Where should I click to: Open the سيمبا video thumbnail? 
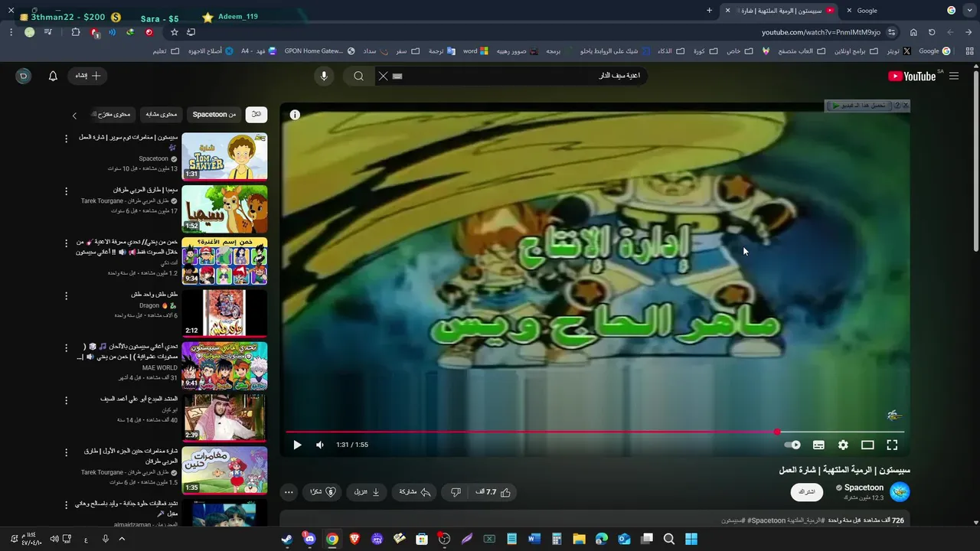click(x=224, y=209)
